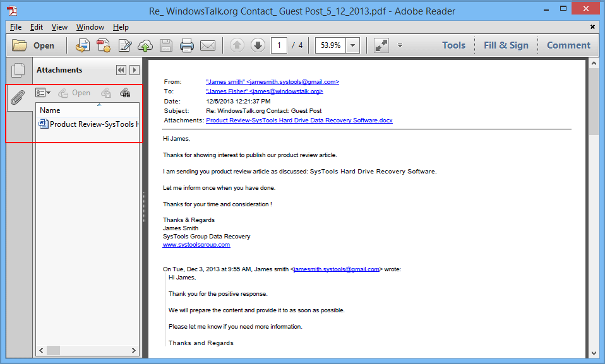This screenshot has height=364, width=605.
Task: Open the Tools pane
Action: (453, 45)
